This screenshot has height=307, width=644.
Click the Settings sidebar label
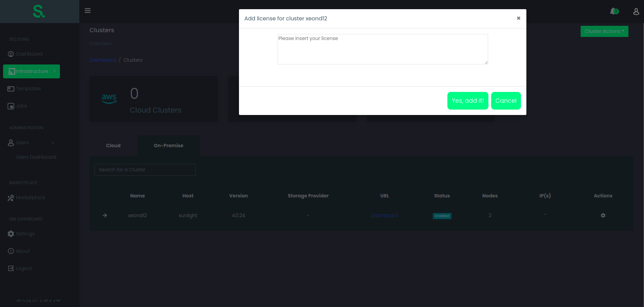coord(25,234)
